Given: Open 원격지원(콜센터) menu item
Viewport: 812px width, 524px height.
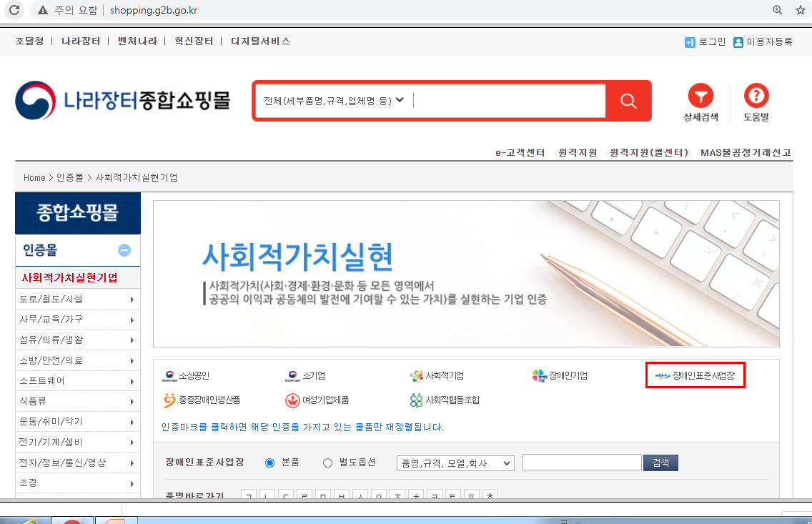Looking at the screenshot, I should coord(649,152).
